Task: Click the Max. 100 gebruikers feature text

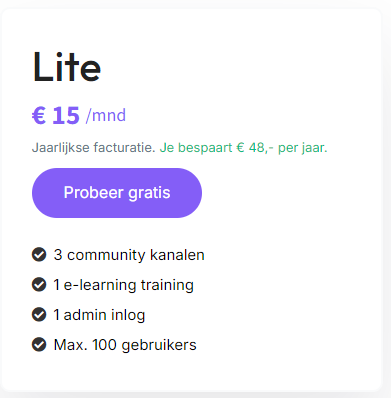Action: click(x=125, y=345)
